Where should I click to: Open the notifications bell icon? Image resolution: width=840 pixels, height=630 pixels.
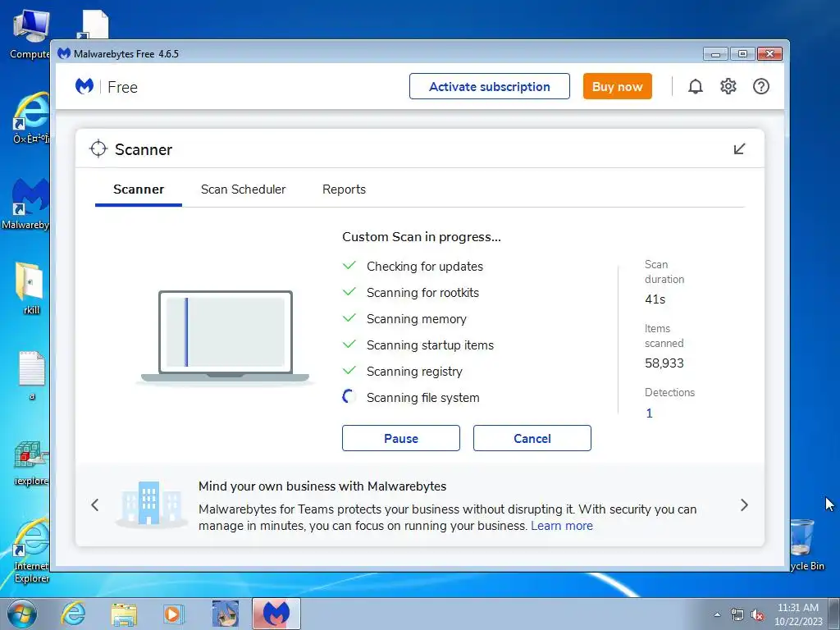(696, 86)
